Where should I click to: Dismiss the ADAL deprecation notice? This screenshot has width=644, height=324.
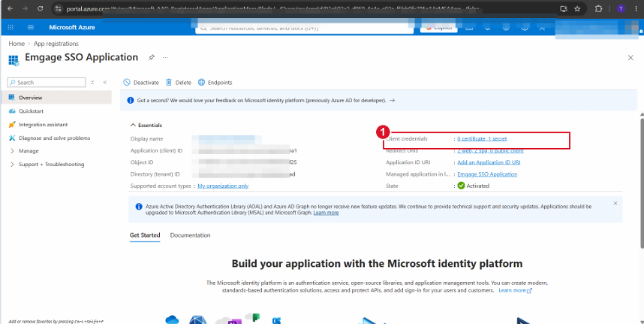pyautogui.click(x=615, y=203)
